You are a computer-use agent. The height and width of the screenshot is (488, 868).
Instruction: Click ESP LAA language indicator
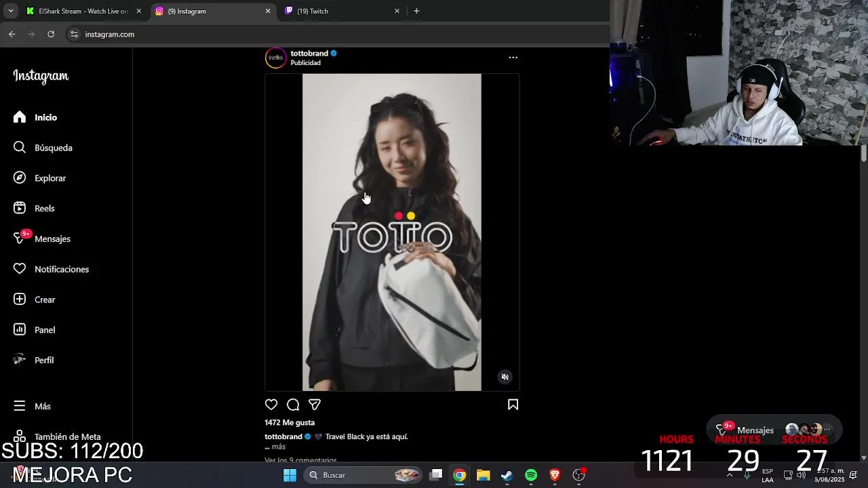pos(768,475)
